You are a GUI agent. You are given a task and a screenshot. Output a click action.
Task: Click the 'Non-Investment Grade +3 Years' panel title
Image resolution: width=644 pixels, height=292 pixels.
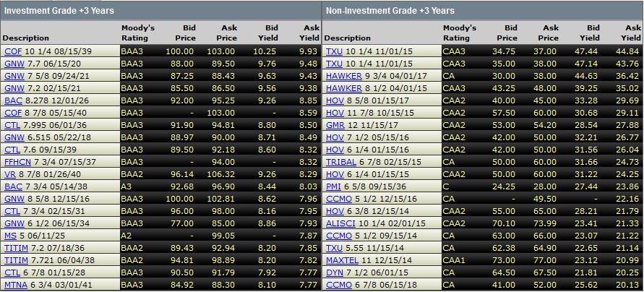(390, 11)
